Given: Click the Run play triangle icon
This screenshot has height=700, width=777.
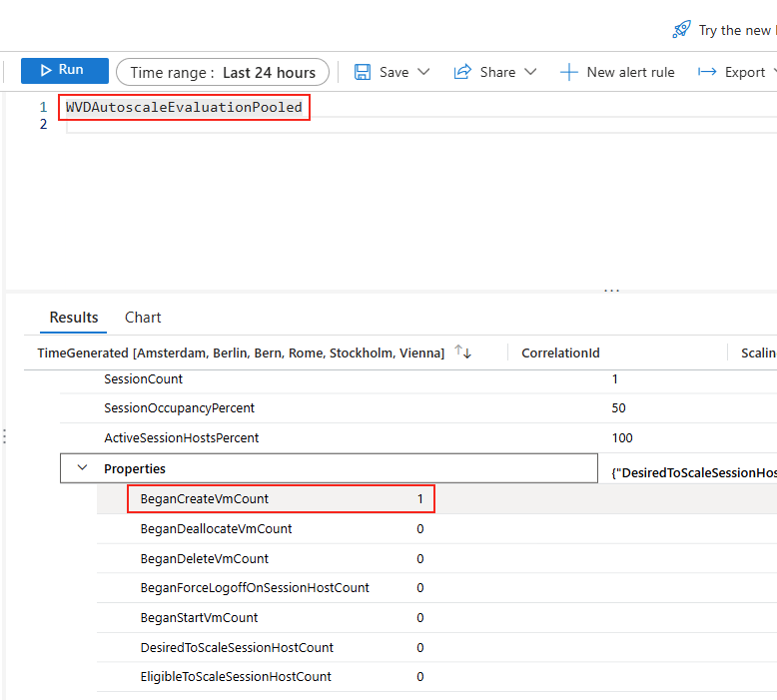Looking at the screenshot, I should click(x=46, y=70).
